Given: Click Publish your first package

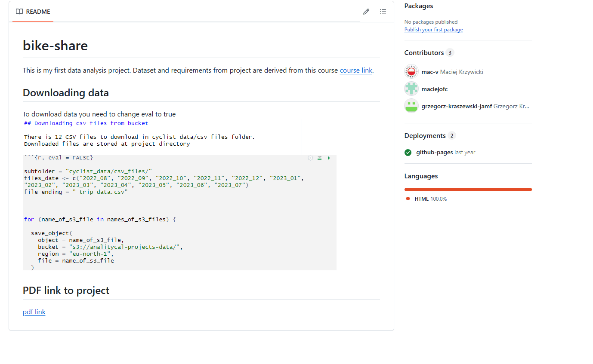Looking at the screenshot, I should (x=433, y=30).
